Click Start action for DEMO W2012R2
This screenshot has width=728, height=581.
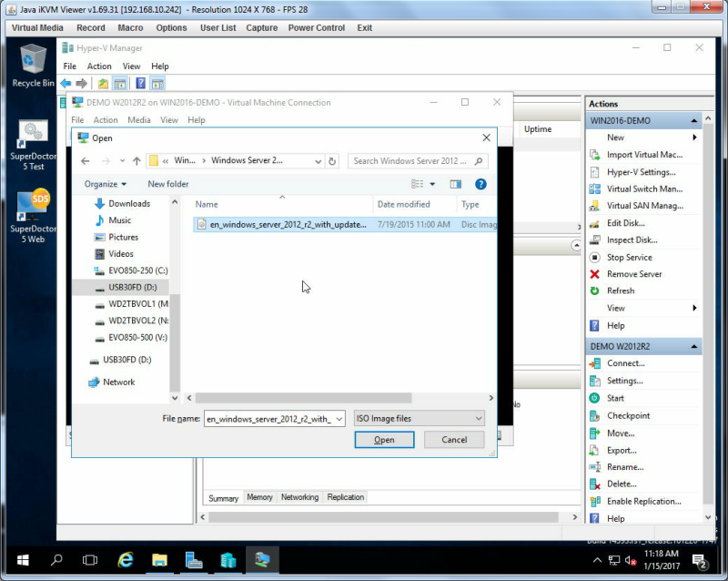615,398
